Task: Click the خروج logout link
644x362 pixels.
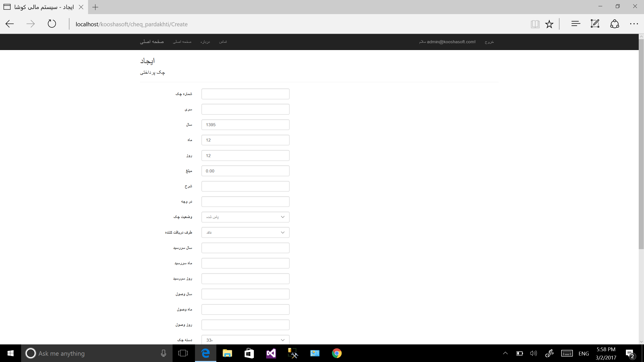Action: click(489, 42)
